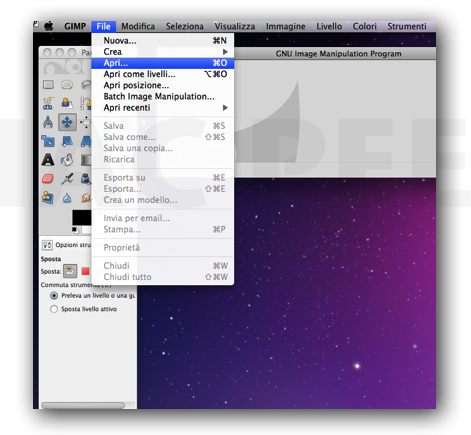Select the Ellipse Select tool
Screen dimensions: 471x435
pos(67,85)
